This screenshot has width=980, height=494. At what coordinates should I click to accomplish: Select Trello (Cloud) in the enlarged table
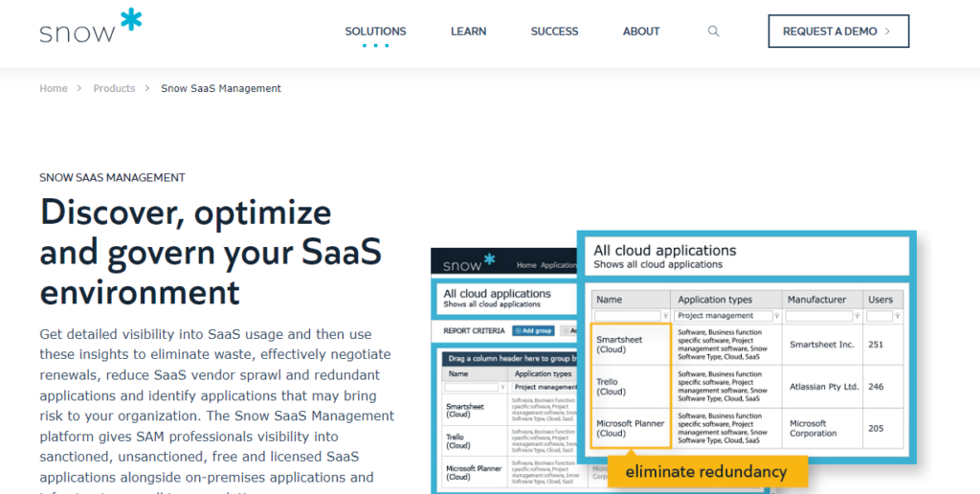(x=611, y=387)
